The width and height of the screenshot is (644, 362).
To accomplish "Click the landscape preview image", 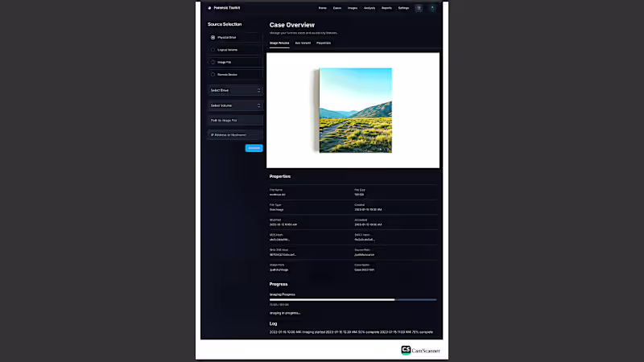I will pos(355,110).
